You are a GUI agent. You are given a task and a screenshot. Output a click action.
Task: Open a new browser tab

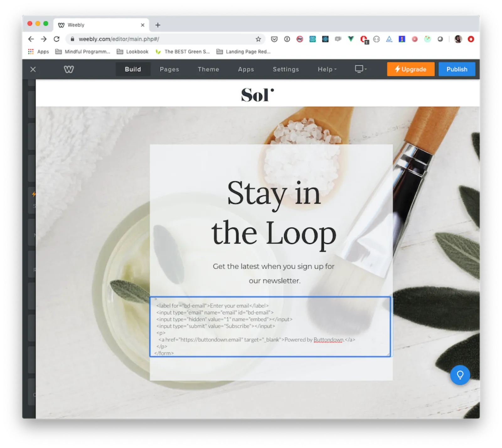coord(158,25)
